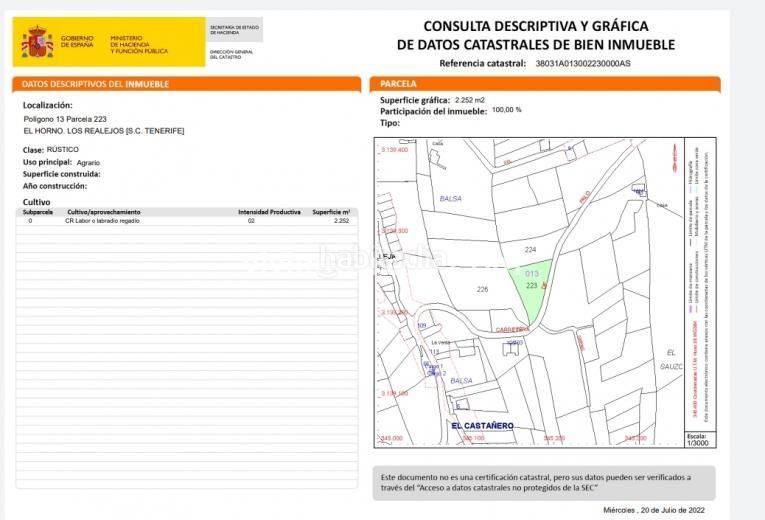Click the '2.252 m2' graphic surface value
The image size is (765, 520).
(470, 100)
